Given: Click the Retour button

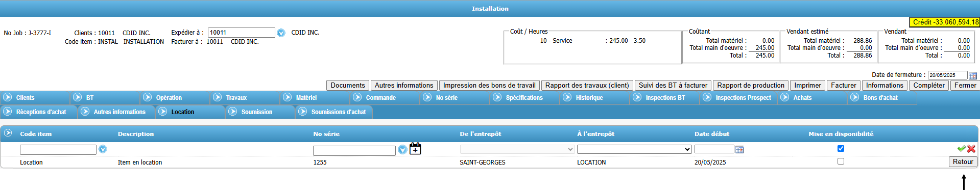Looking at the screenshot, I should (x=963, y=161).
